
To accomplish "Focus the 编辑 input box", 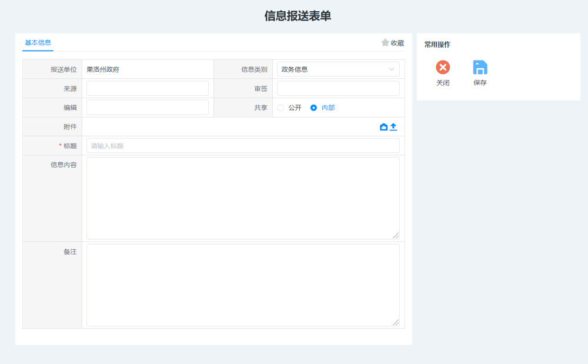I will 148,108.
